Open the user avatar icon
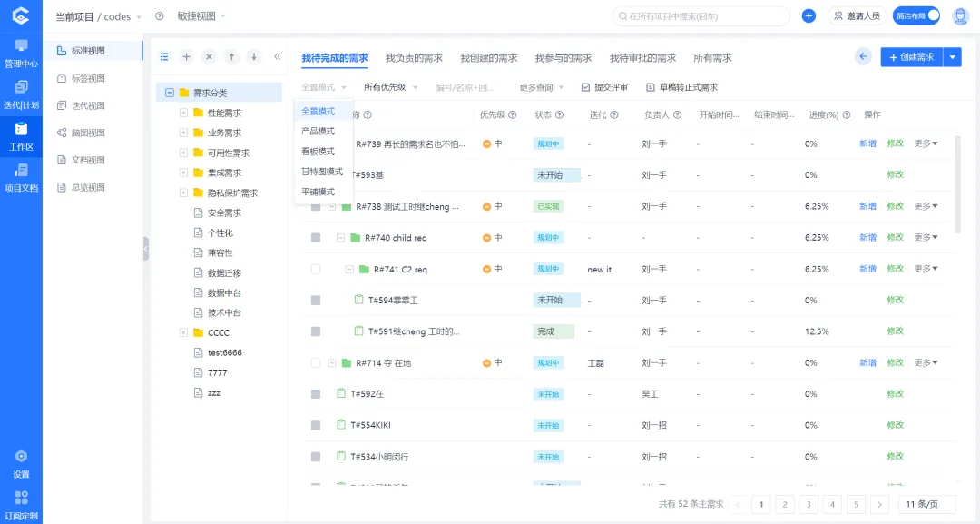 click(x=961, y=16)
